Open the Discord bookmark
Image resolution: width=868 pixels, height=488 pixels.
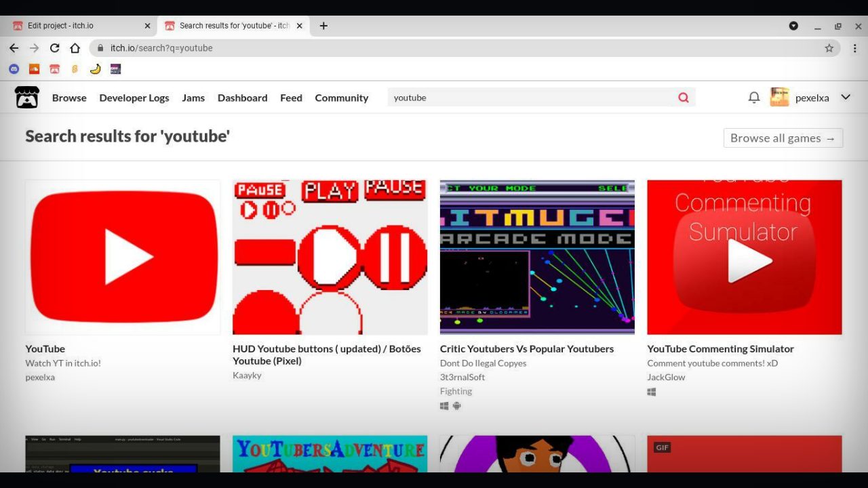click(x=14, y=68)
